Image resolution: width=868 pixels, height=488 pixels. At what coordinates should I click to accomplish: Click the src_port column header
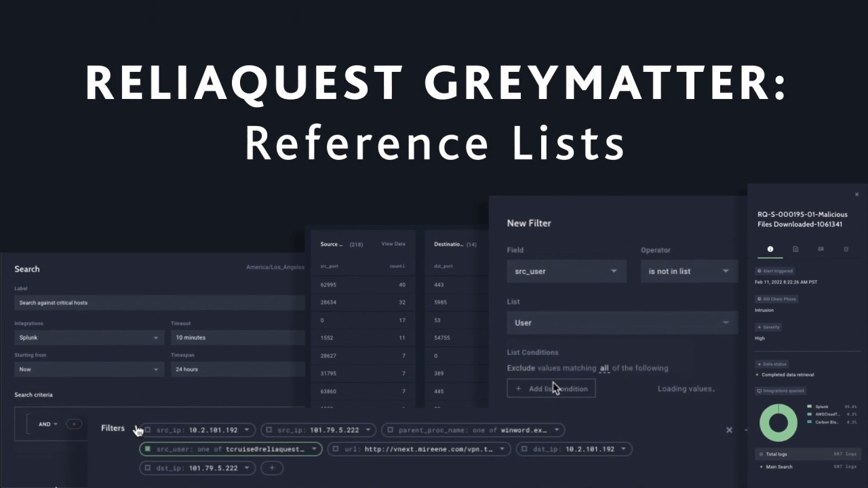point(329,266)
